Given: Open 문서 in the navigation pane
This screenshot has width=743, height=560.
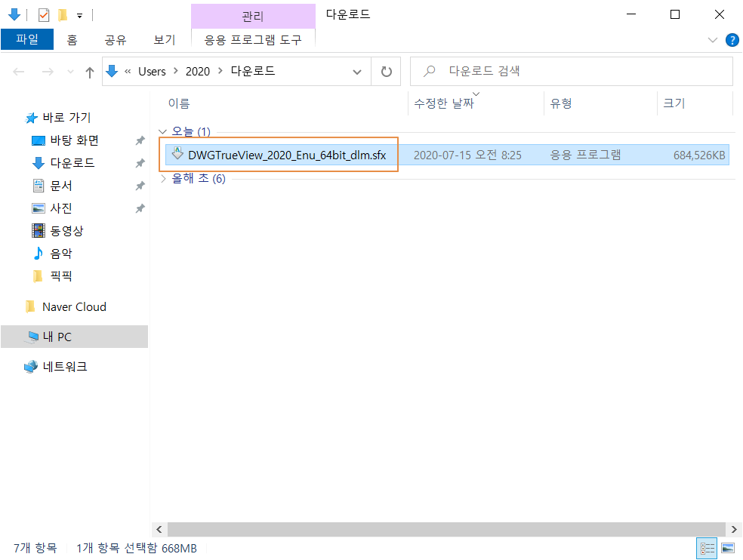Looking at the screenshot, I should coord(61,186).
